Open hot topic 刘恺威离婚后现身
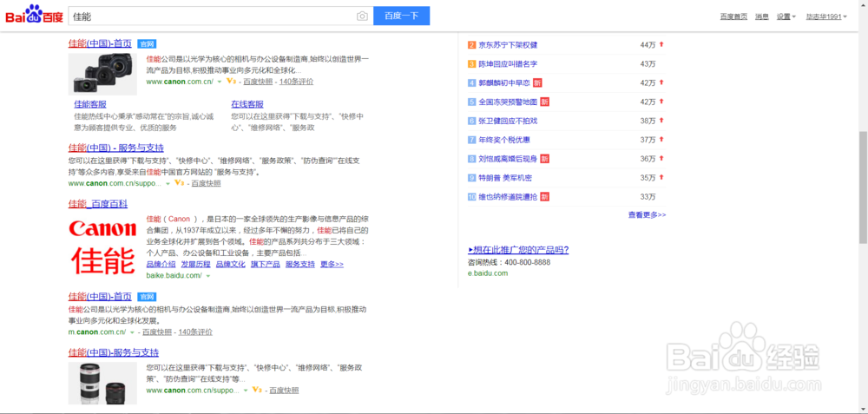 click(x=508, y=159)
